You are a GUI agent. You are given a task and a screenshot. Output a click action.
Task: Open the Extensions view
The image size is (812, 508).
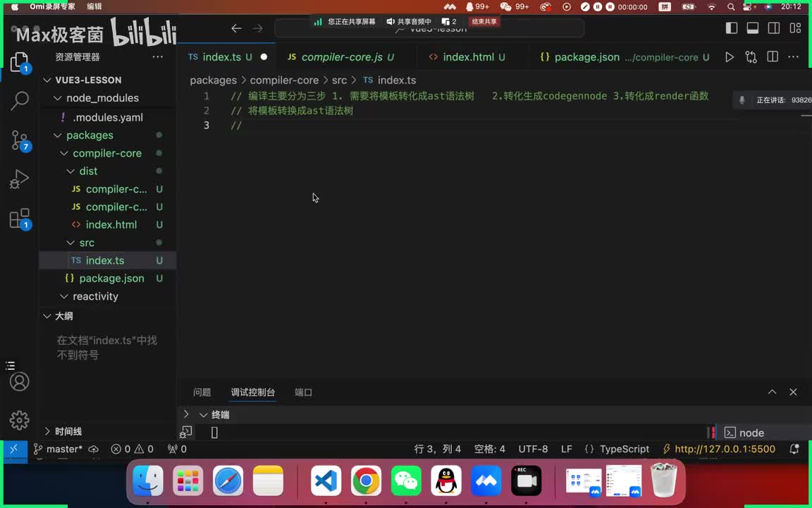pyautogui.click(x=20, y=219)
